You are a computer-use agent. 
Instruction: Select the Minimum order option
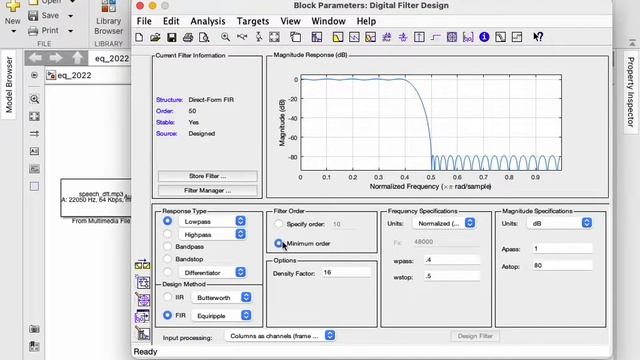coord(278,243)
